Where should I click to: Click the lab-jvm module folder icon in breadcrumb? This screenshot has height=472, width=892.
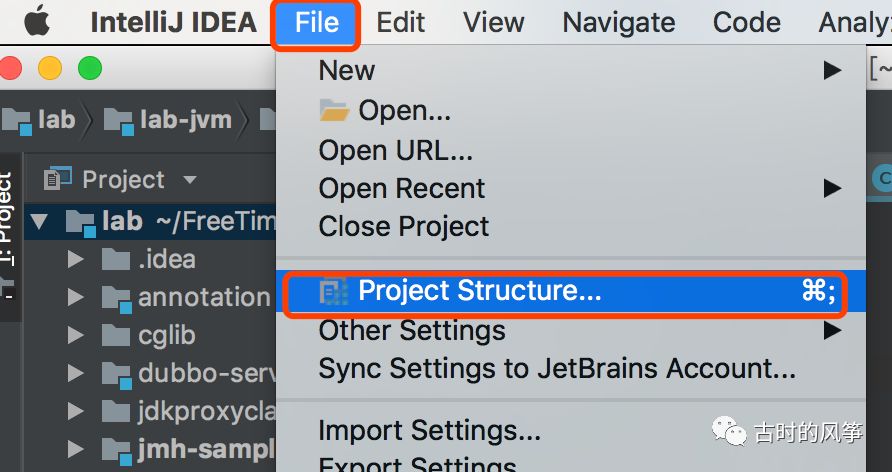coord(118,121)
